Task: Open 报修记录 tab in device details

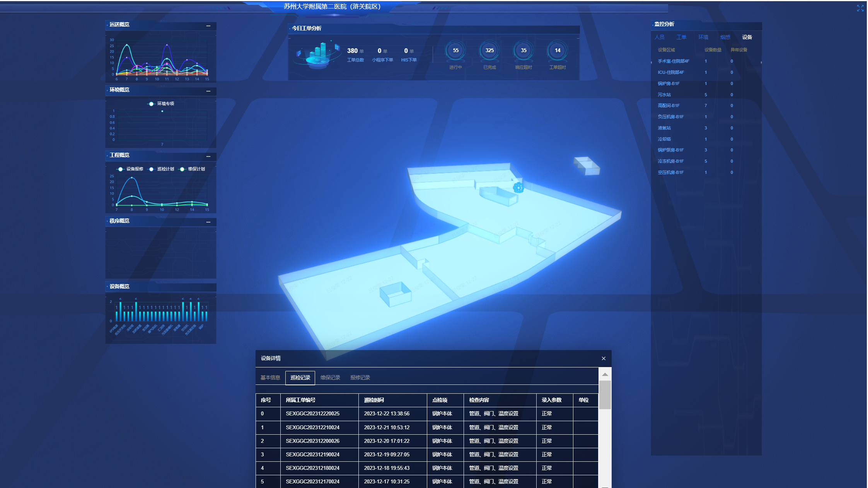Action: [360, 378]
